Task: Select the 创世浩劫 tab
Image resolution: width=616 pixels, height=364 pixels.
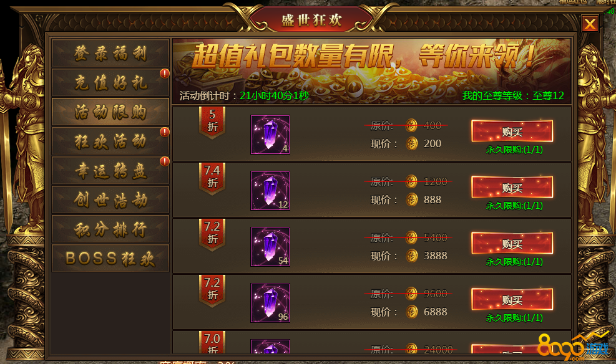Action: [x=110, y=199]
